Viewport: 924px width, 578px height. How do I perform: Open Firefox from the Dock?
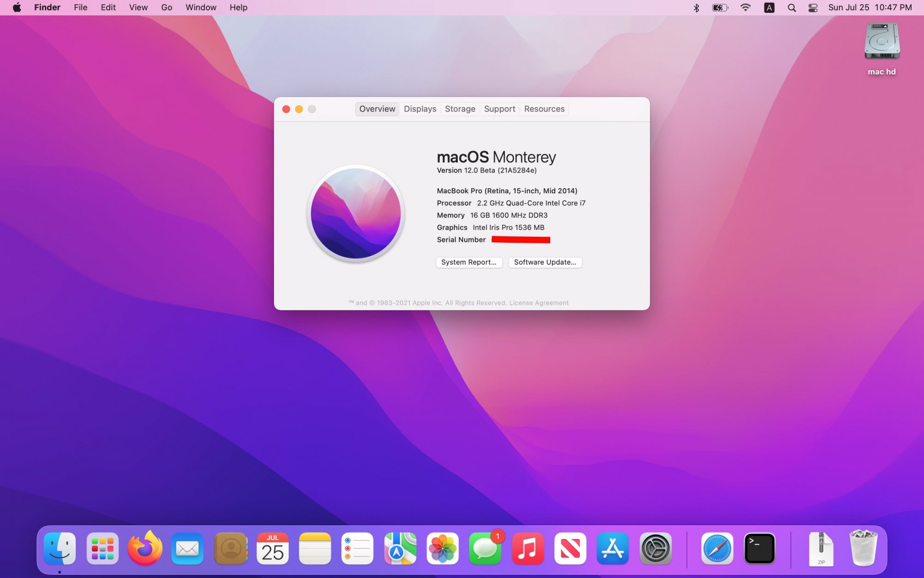pos(145,548)
